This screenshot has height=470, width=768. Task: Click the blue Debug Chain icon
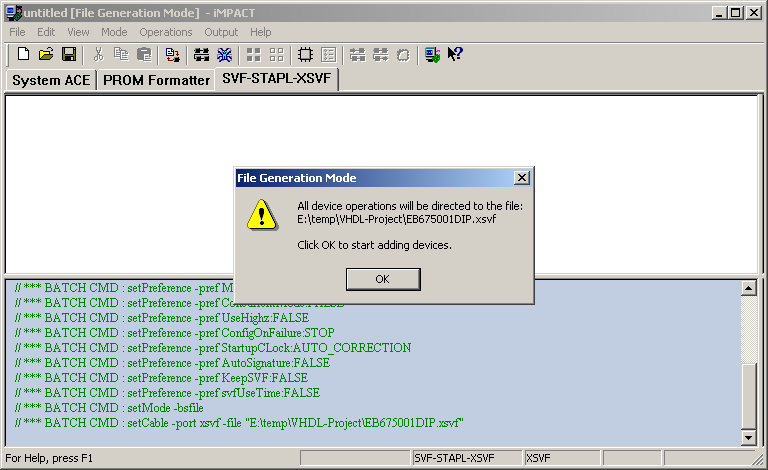coord(225,54)
